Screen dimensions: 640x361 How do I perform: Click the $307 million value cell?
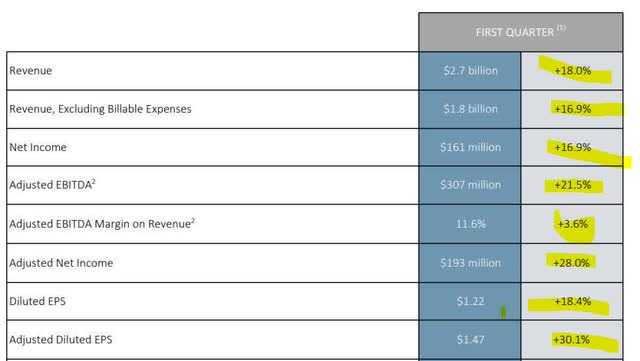(x=471, y=185)
